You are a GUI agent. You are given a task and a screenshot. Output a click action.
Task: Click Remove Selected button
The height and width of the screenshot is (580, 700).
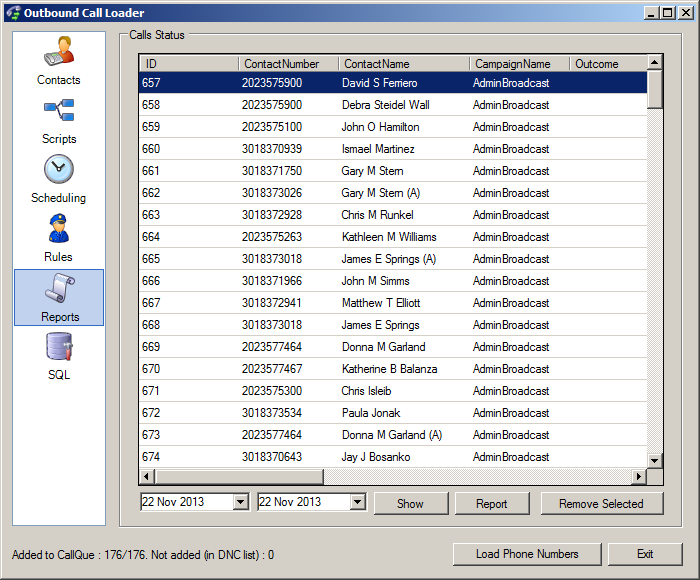click(601, 504)
